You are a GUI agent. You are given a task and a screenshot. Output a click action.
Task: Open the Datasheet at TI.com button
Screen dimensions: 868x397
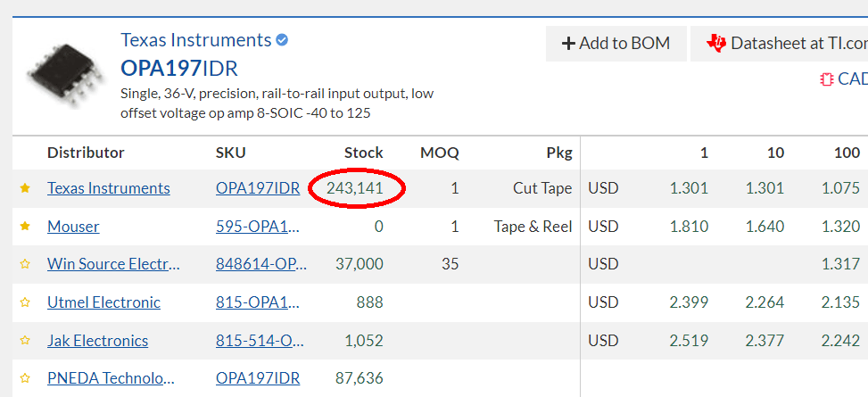tap(780, 43)
